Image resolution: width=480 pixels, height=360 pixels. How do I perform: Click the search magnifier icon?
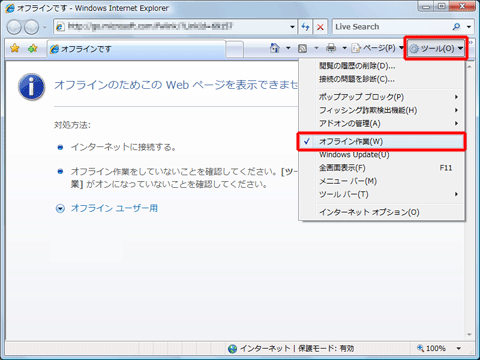coord(457,27)
